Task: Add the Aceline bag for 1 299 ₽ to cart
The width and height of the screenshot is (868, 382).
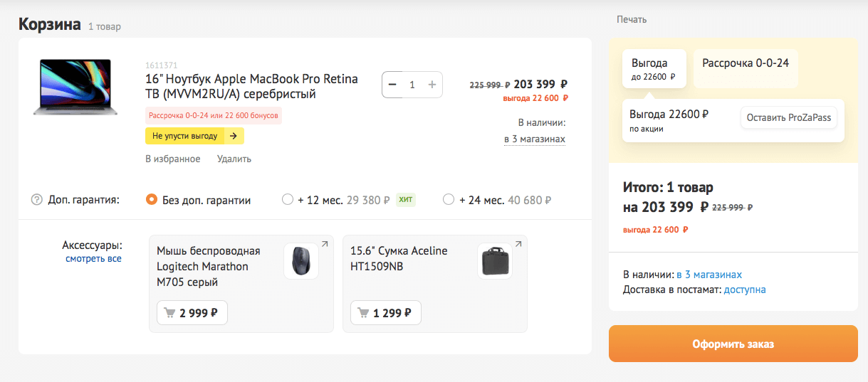Action: pyautogui.click(x=386, y=312)
